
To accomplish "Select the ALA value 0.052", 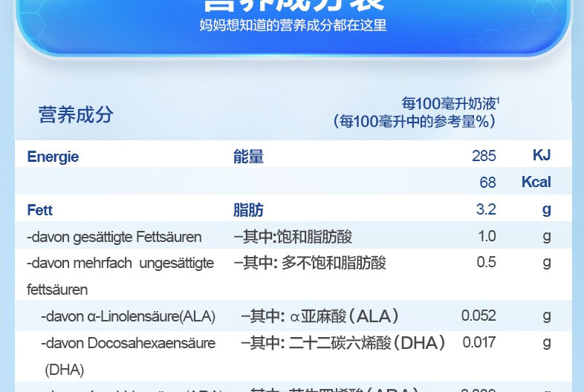I will pos(478,316).
